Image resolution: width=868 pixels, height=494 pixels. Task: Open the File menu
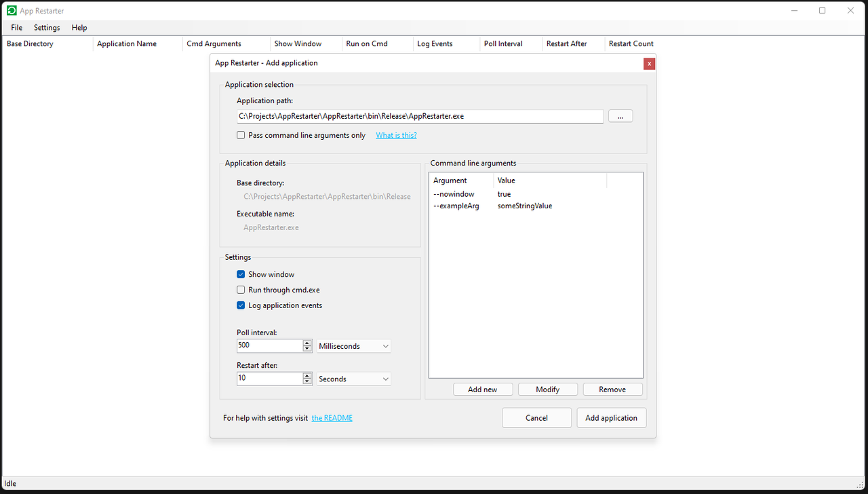[x=16, y=27]
